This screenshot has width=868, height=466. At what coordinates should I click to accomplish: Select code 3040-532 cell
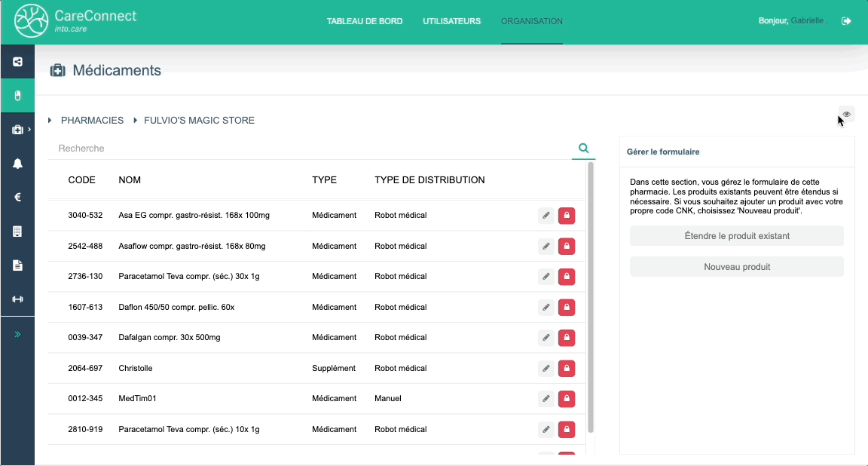click(85, 215)
